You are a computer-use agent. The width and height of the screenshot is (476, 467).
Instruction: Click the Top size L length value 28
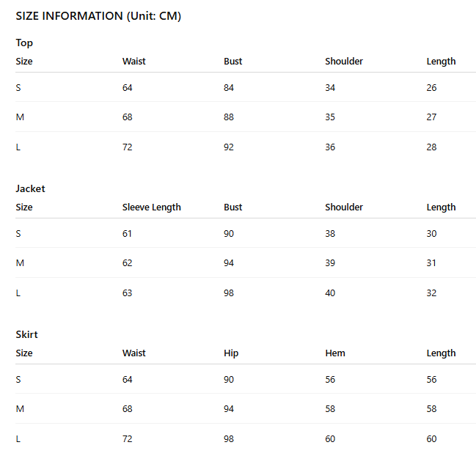(431, 147)
